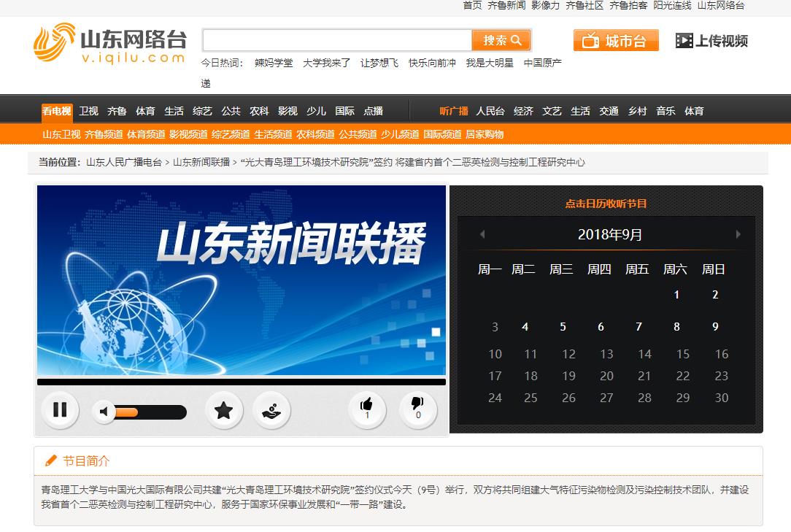Focus the search input field

tap(337, 40)
